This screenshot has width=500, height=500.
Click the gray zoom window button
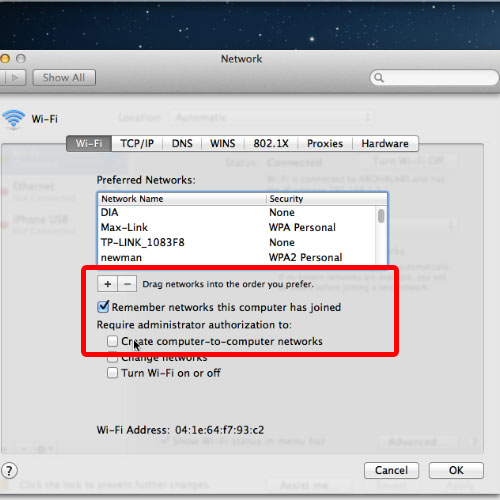point(21,59)
